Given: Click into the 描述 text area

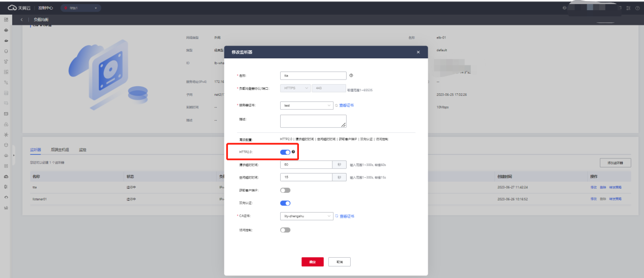Looking at the screenshot, I should (x=313, y=121).
